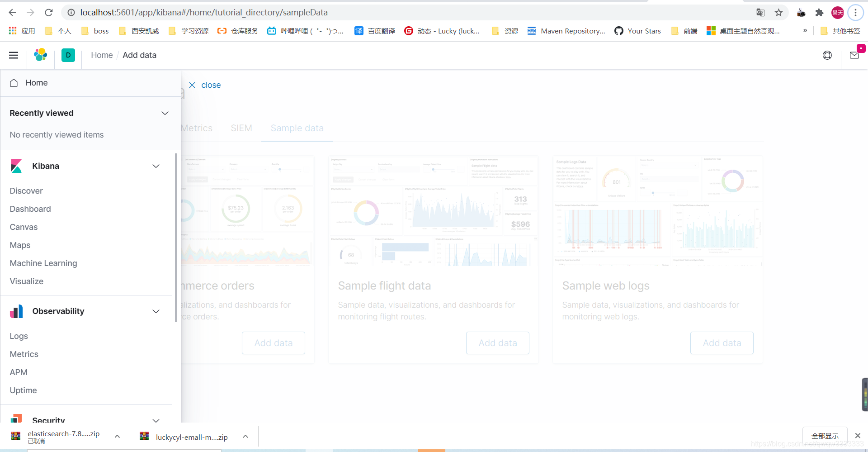This screenshot has height=452, width=868.
Task: Collapse the Security section chevron
Action: click(x=156, y=420)
